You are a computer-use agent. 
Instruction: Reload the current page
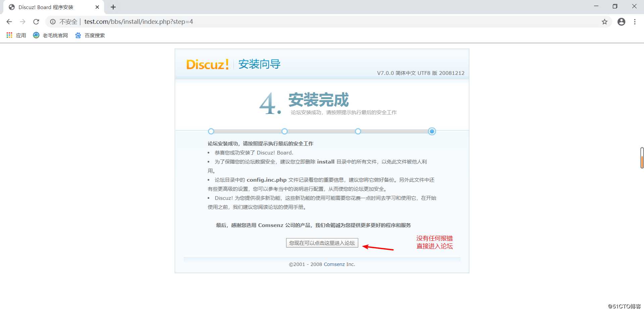click(36, 22)
